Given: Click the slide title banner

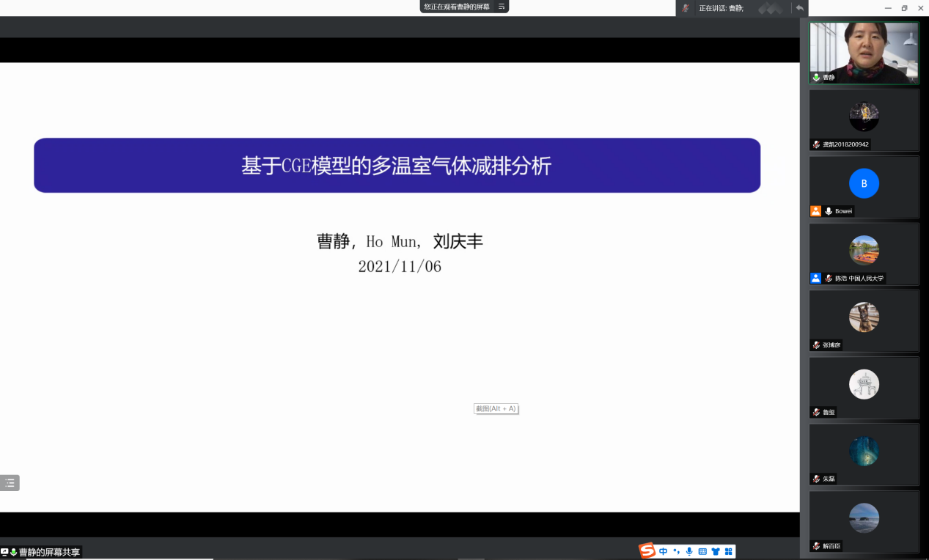Looking at the screenshot, I should (397, 166).
